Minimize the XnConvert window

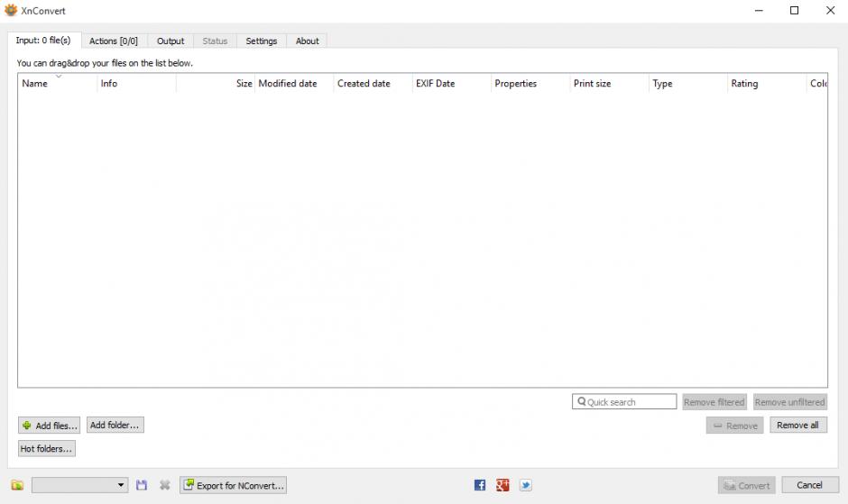(759, 10)
